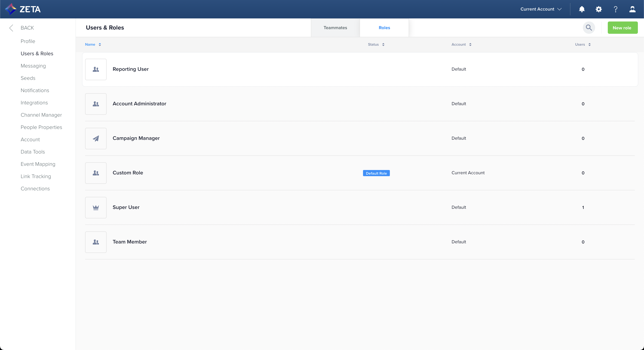Create a new role
Screen dimensions: 644x350
622,28
